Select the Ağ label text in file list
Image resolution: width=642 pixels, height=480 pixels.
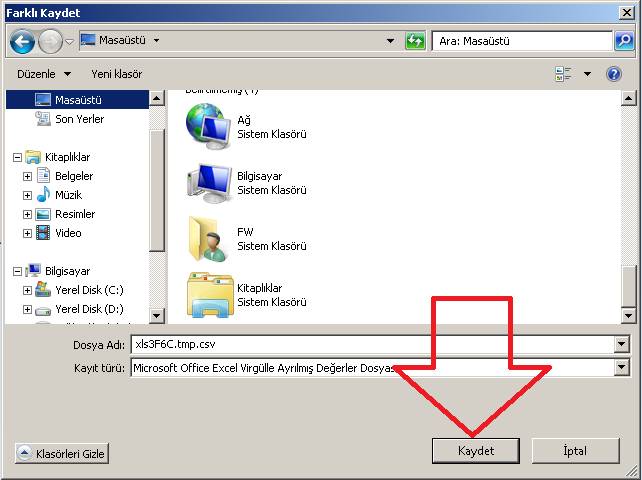point(244,120)
